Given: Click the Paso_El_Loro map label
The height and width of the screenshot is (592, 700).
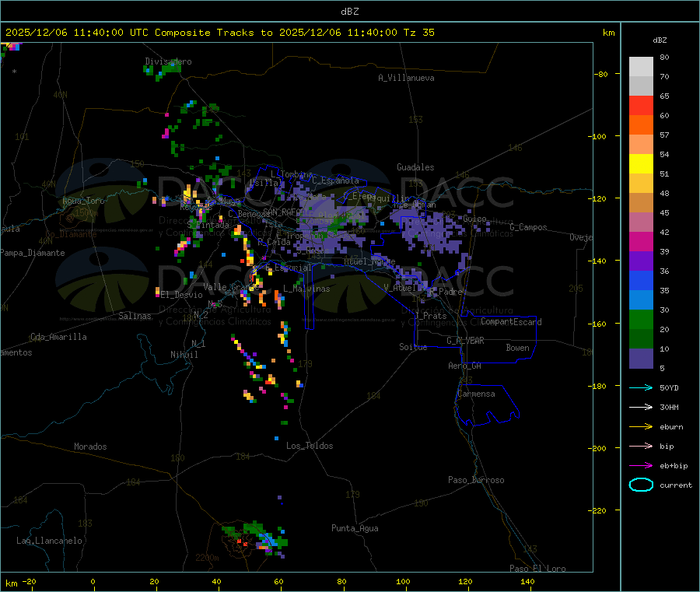Looking at the screenshot, I should click(538, 569).
